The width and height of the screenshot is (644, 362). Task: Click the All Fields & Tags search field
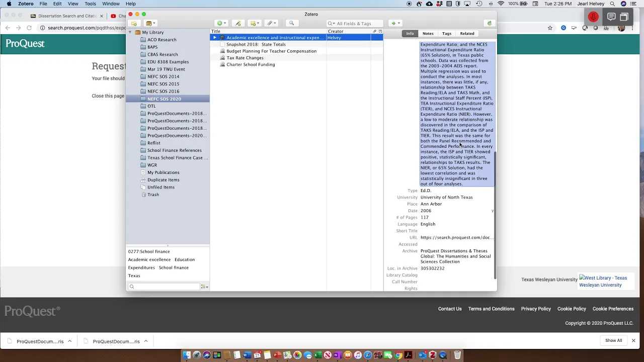click(355, 23)
